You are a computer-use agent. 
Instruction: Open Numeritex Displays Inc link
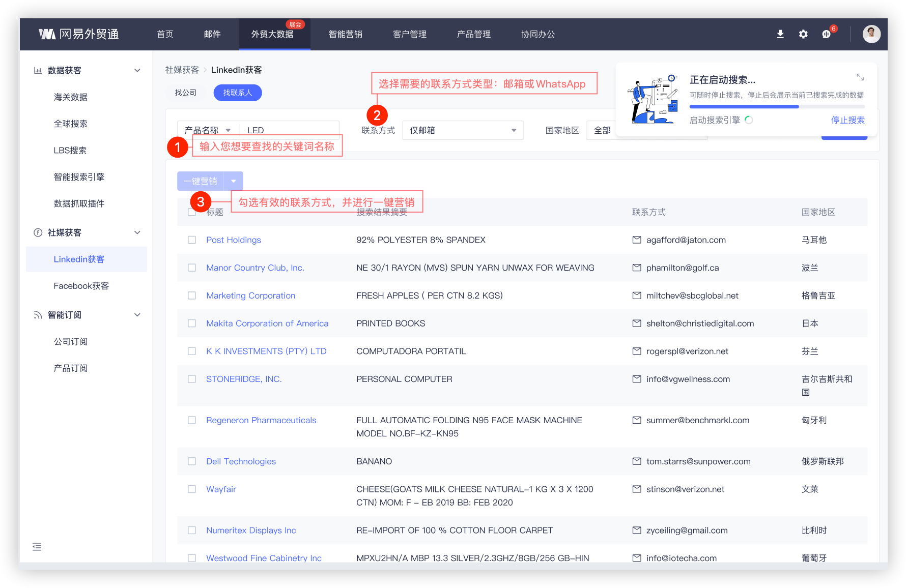(251, 530)
